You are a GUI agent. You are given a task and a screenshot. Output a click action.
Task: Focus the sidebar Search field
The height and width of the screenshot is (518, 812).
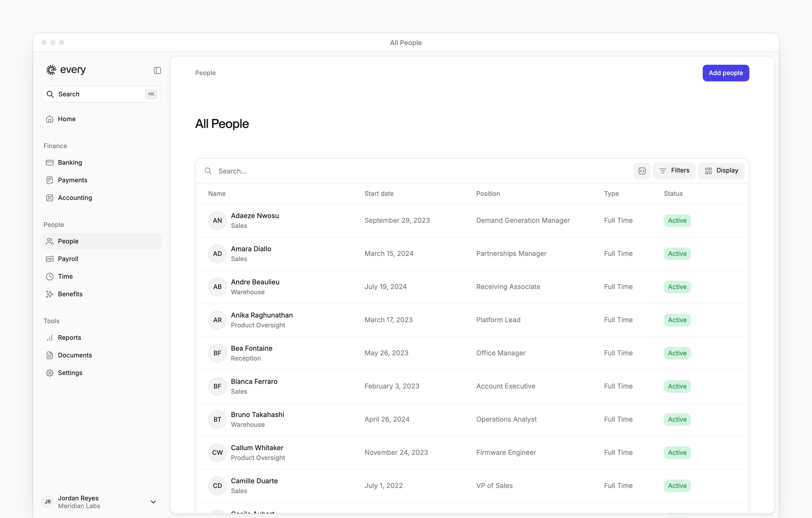pos(102,94)
